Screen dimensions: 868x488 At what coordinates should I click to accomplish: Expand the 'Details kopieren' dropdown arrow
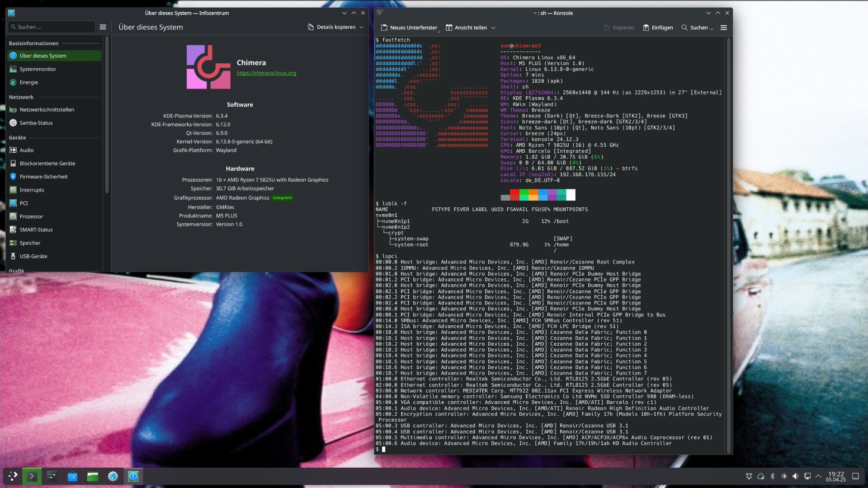pyautogui.click(x=362, y=27)
